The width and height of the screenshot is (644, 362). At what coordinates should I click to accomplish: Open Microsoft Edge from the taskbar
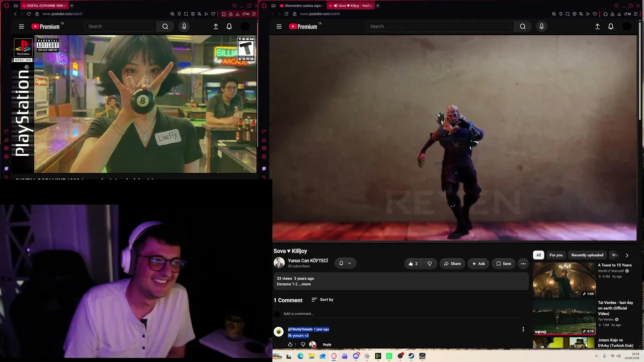click(x=300, y=356)
